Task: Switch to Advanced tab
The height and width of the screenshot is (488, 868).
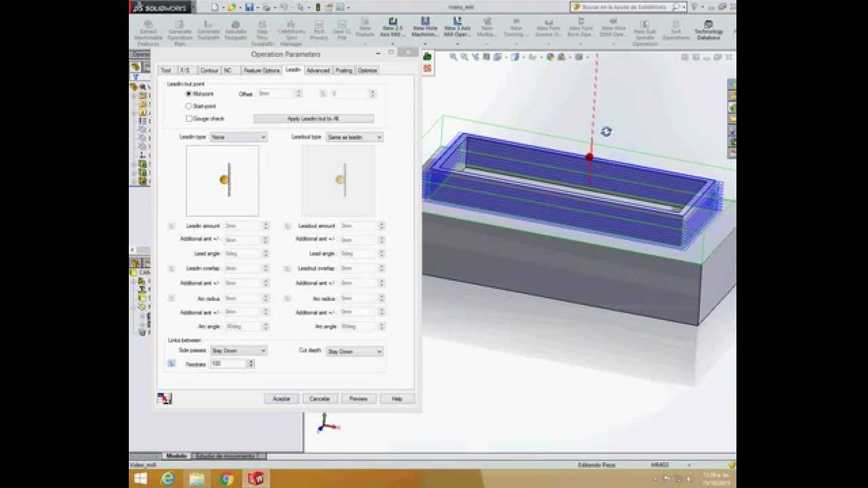Action: [x=317, y=70]
